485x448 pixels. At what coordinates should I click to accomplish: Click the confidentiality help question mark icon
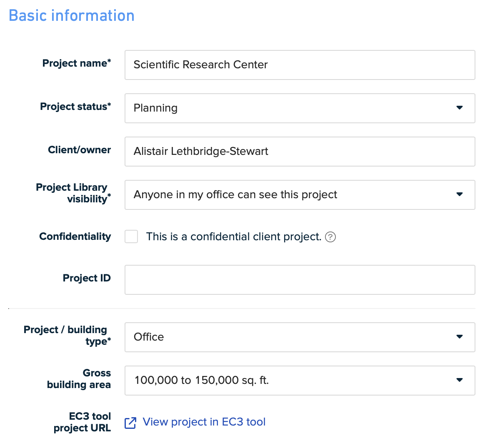[x=330, y=237]
